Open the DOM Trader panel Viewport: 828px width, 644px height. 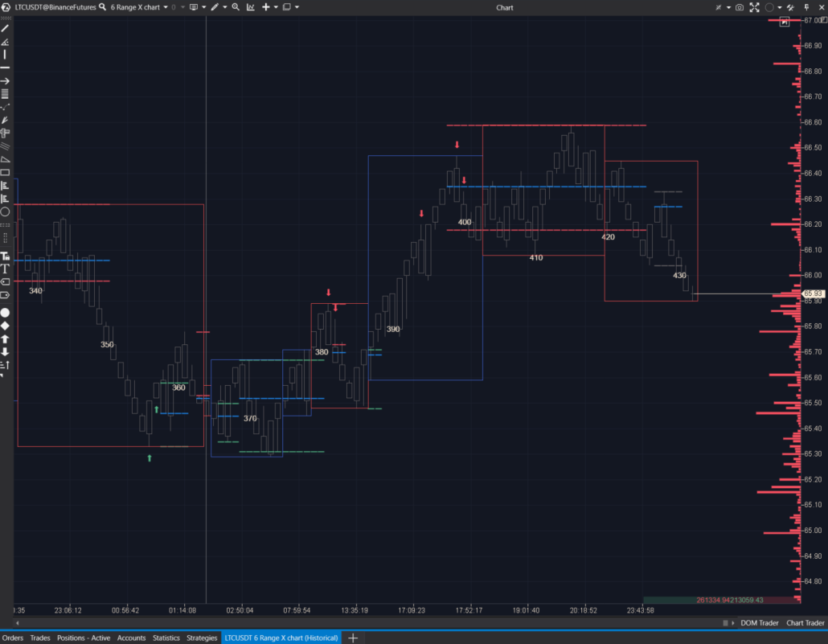click(759, 622)
